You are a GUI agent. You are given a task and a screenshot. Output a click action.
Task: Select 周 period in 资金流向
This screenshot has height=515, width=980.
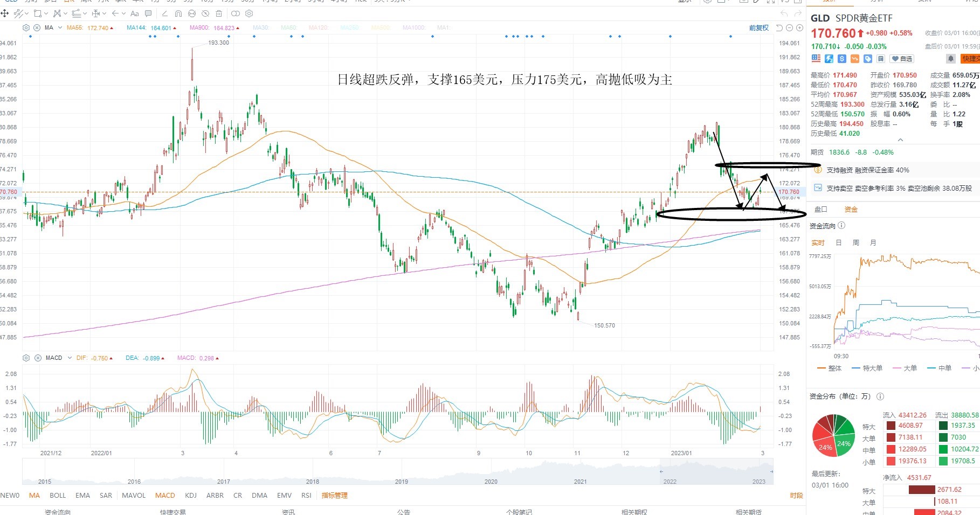(x=855, y=242)
